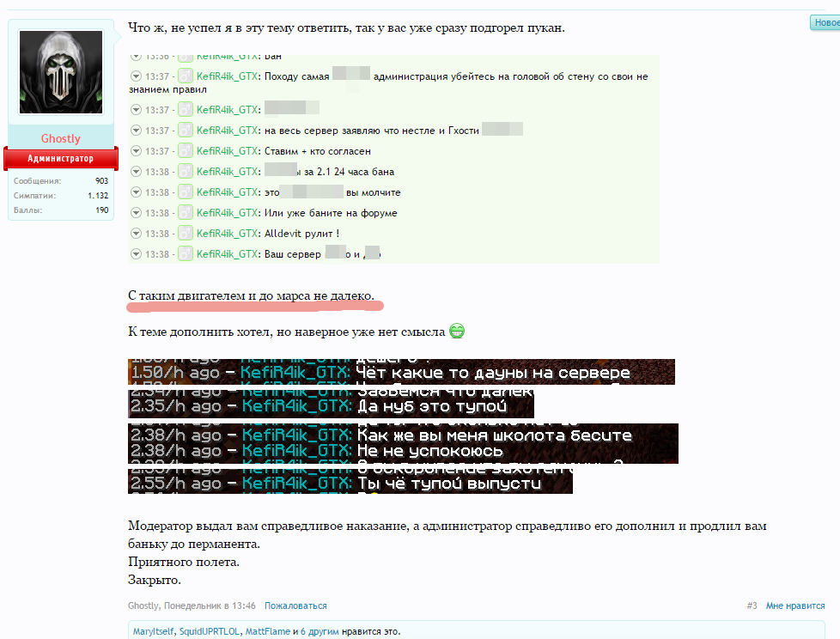840x639 pixels.
Task: Open SquidUPRTLOL profile in likes list
Action: tap(210, 631)
